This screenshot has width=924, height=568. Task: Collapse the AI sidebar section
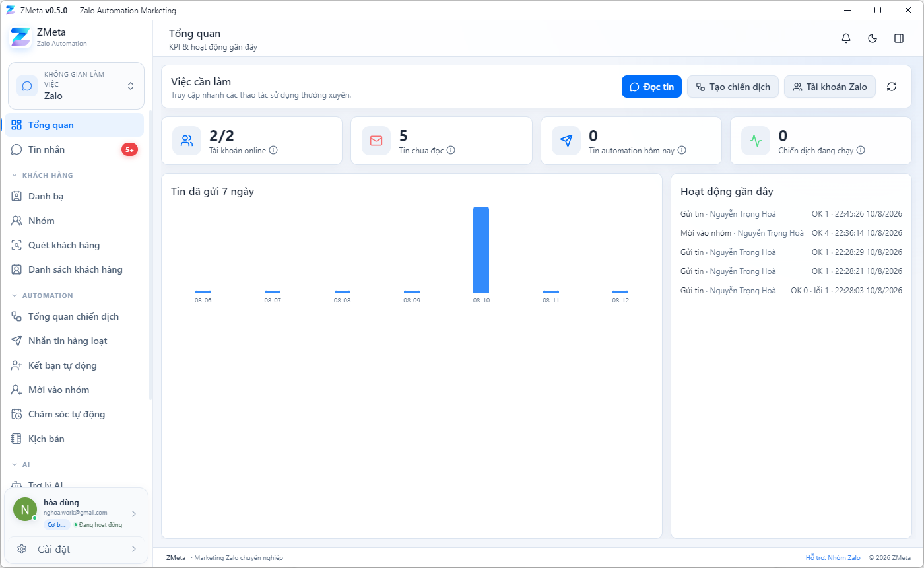[x=21, y=465]
